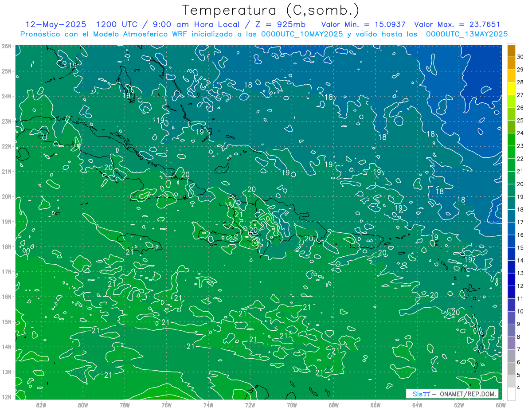Click the longitude label "64W"
This screenshot has width=532, height=411.
coord(417,405)
